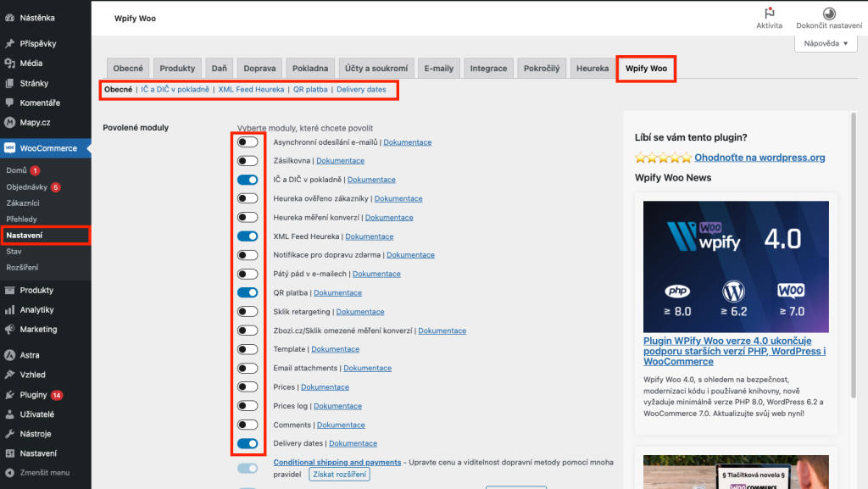Select the Wpify Woo tab
The height and width of the screenshot is (489, 868).
[x=646, y=69]
